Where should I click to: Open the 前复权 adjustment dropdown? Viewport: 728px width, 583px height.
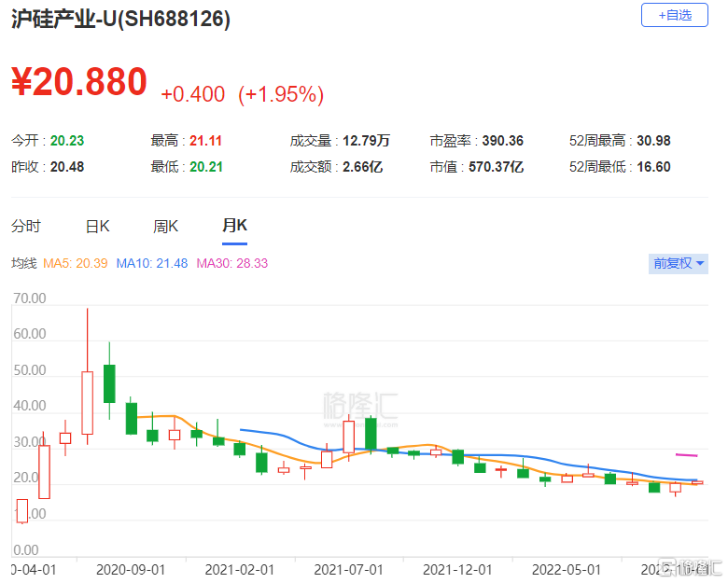click(678, 264)
